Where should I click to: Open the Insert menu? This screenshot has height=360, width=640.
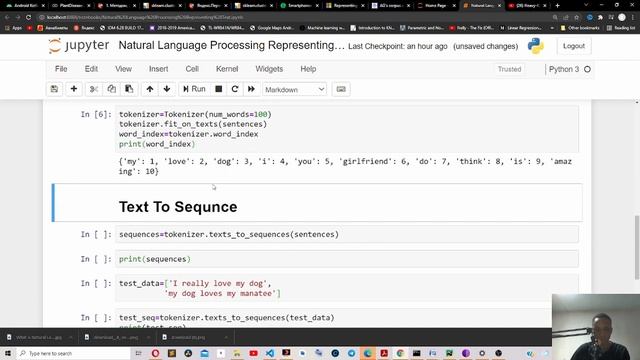pos(158,69)
